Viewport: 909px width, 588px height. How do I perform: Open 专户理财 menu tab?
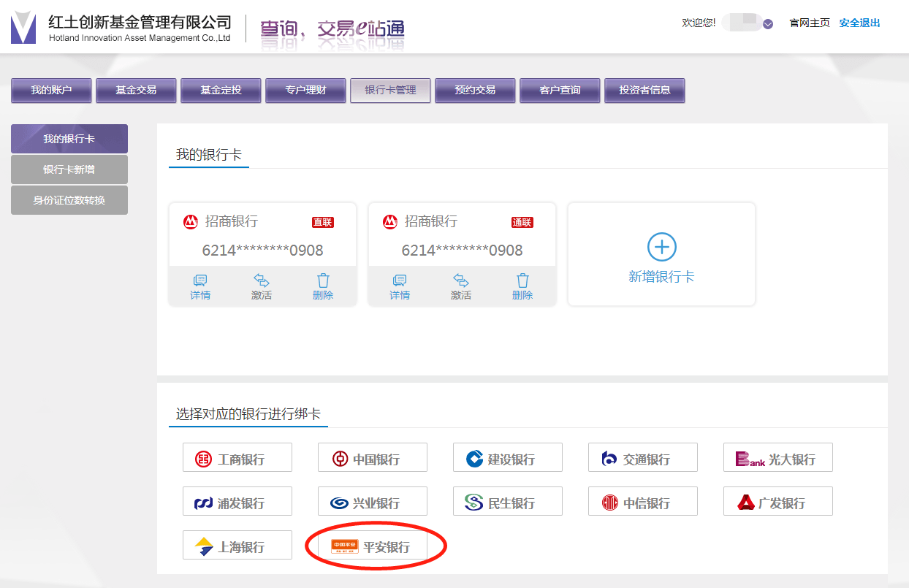[305, 91]
